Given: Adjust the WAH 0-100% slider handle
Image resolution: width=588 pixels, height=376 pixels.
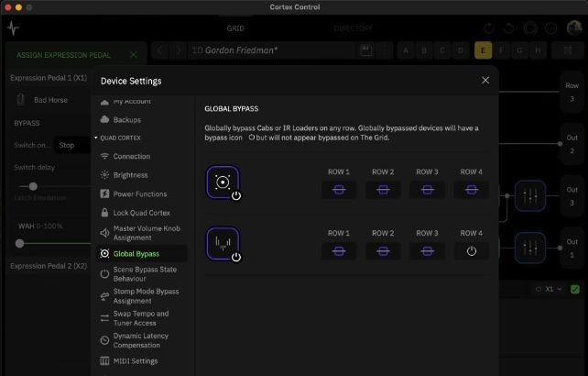Looking at the screenshot, I should [x=19, y=244].
